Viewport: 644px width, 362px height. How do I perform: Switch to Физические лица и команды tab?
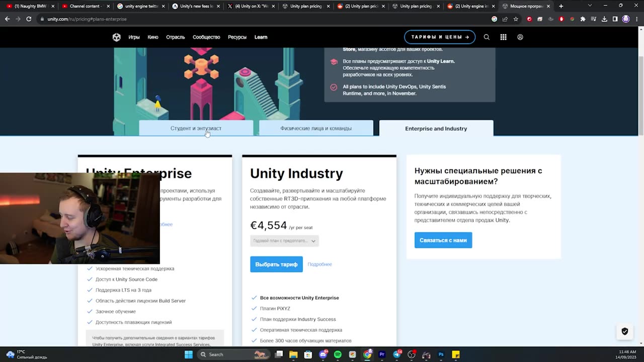point(316,128)
